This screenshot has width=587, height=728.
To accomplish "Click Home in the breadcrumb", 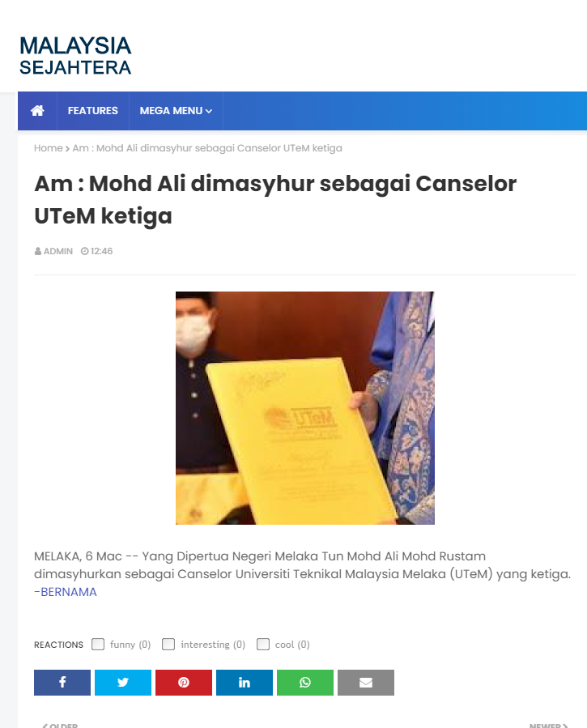I will coord(49,148).
